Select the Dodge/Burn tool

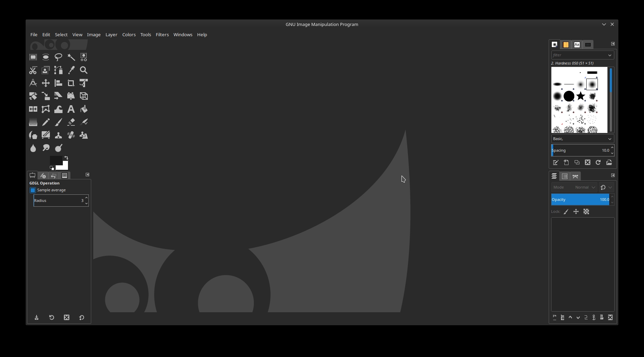click(58, 148)
